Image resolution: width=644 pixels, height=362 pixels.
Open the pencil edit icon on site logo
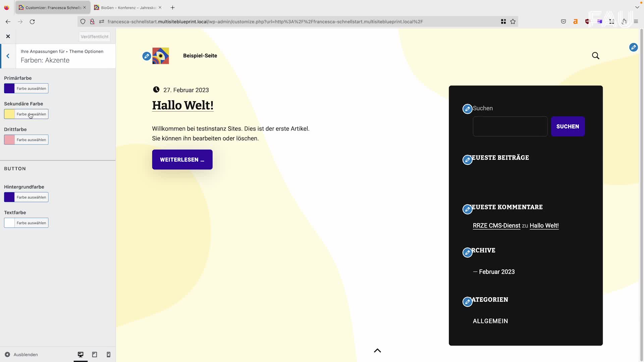146,56
